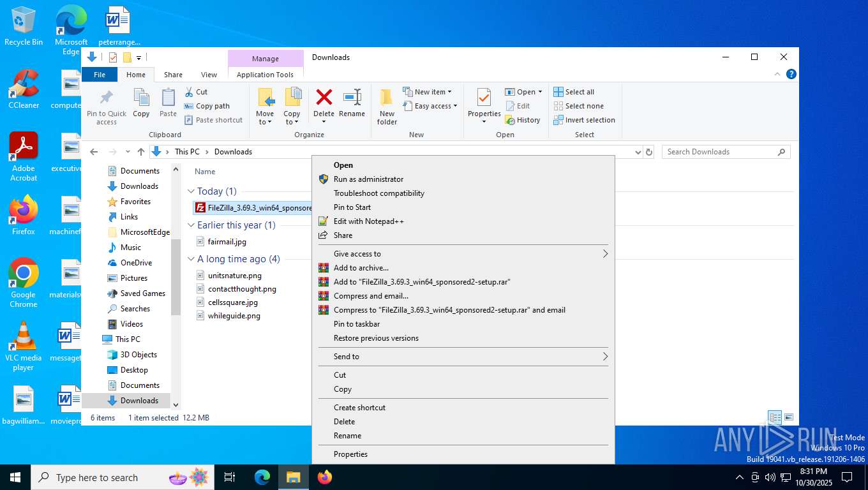Open VLC media player desktop icon

pyautogui.click(x=24, y=346)
